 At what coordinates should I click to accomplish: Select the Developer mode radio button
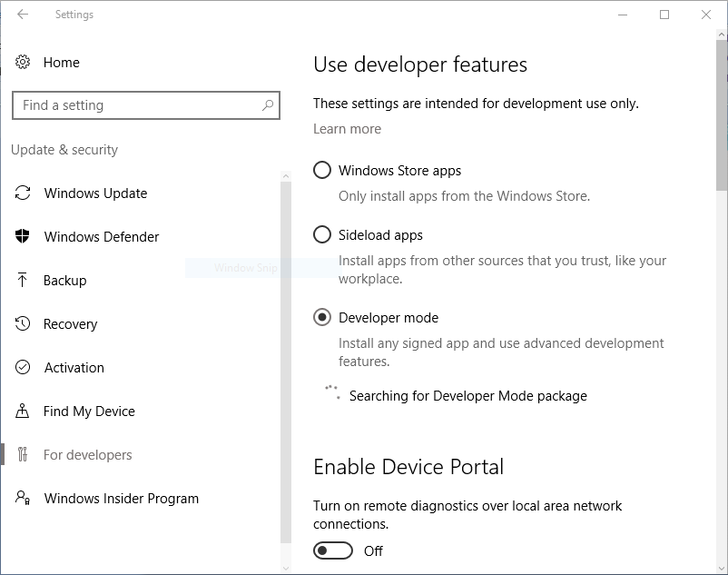pos(322,317)
